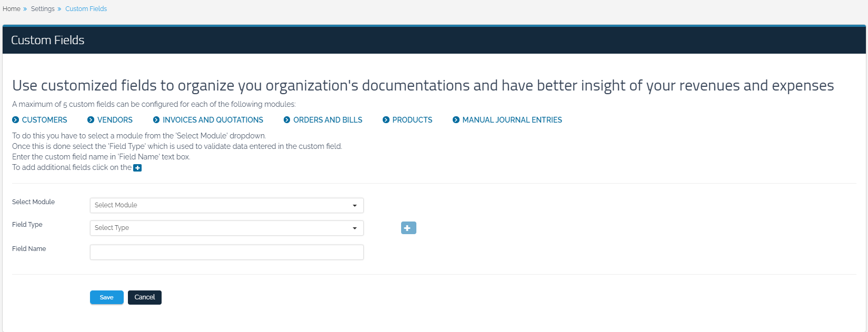Click the small plus icon in the instructions

137,168
